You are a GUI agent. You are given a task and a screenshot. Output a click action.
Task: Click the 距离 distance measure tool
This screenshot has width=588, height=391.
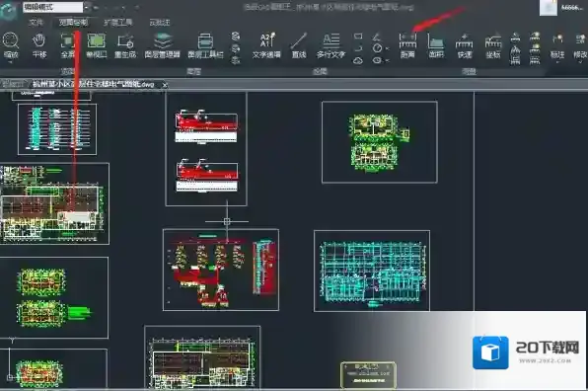(407, 45)
